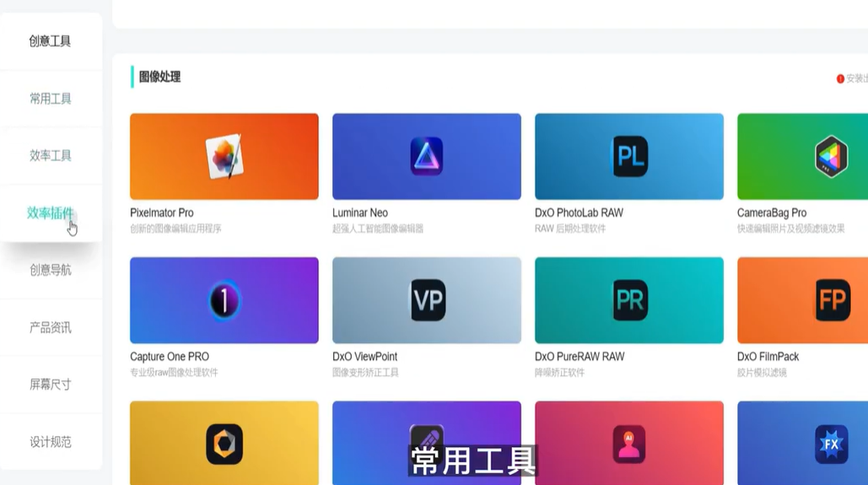Click the 创新的图像编辑应用程序 description

(x=175, y=229)
